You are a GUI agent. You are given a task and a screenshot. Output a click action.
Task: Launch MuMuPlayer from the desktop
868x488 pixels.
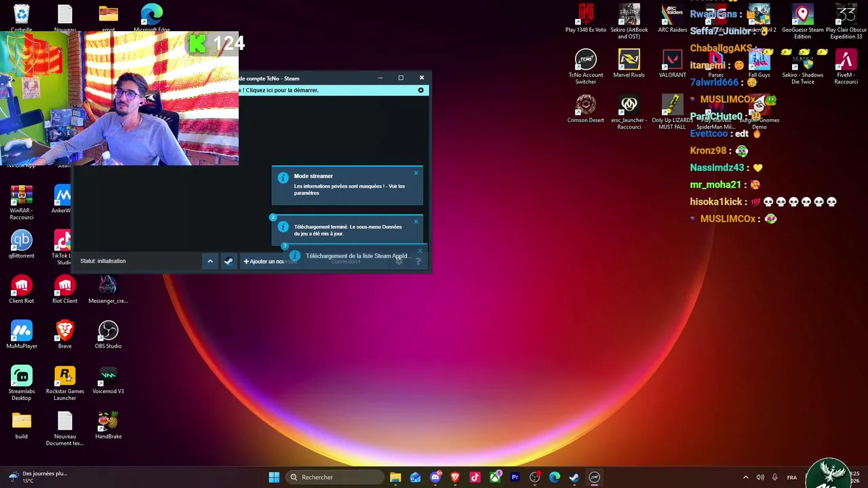[x=21, y=335]
